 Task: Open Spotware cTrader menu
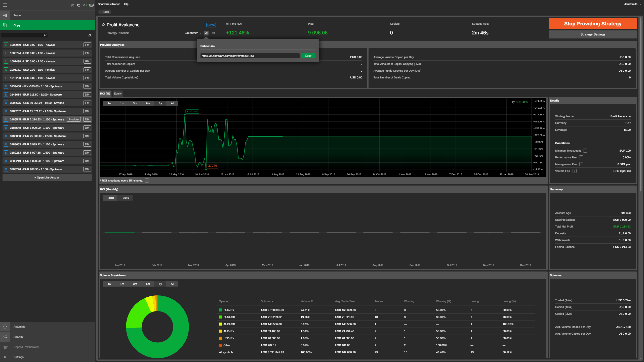109,4
